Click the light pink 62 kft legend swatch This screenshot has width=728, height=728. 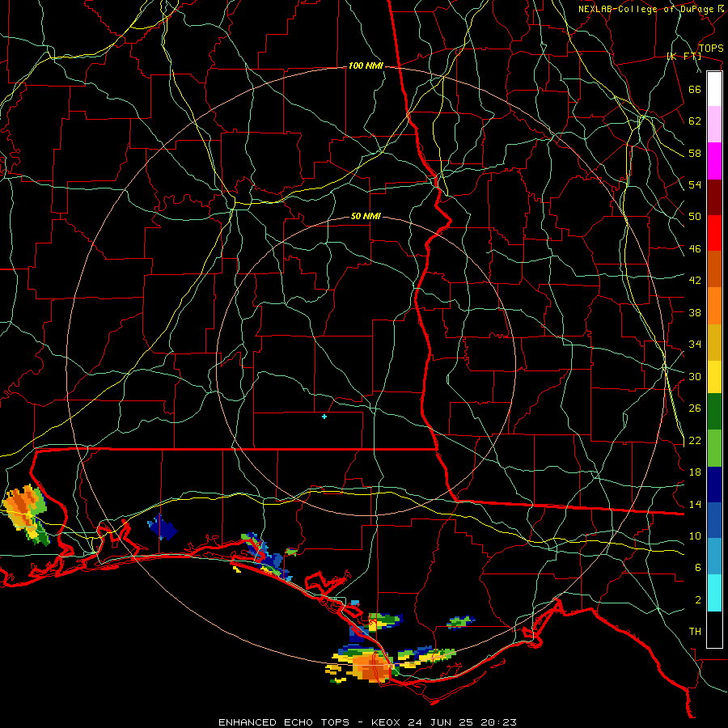(714, 125)
